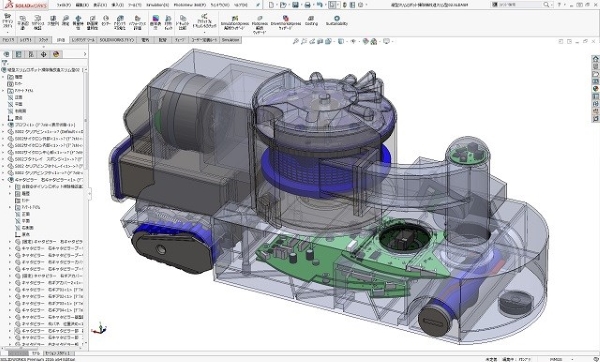Expand the feature manager panel arrow
This screenshot has height=362, width=600.
pyautogui.click(x=85, y=54)
